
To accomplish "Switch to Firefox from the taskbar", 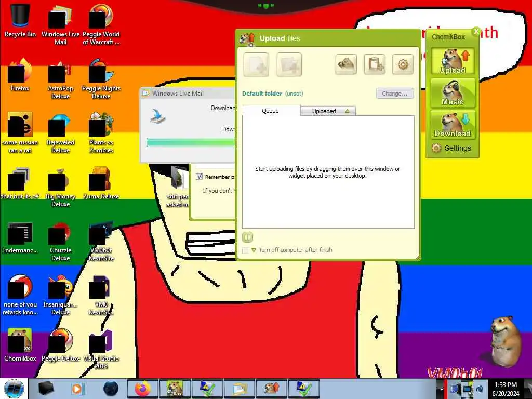I will [143, 389].
